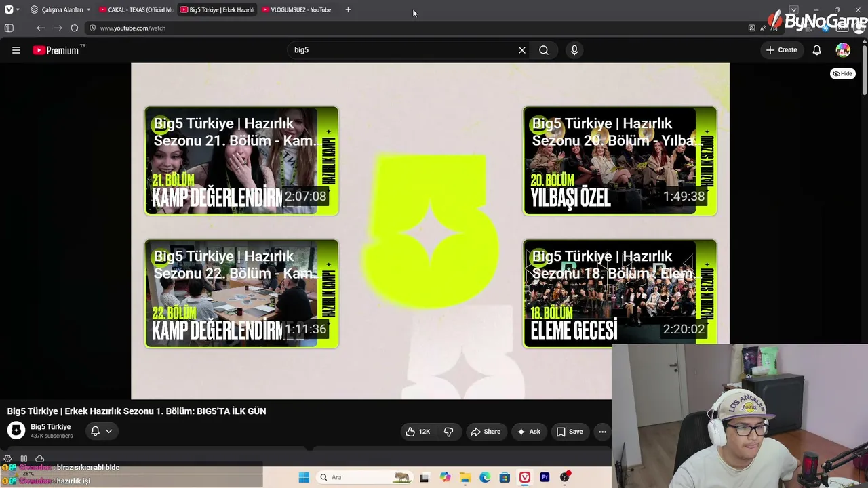Dislike this video
The width and height of the screenshot is (868, 488).
(448, 432)
